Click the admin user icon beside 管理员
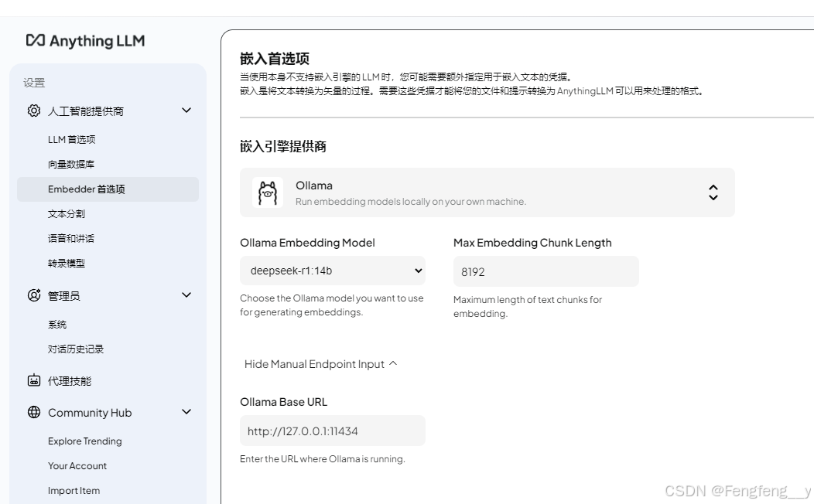This screenshot has height=504, width=814. [x=34, y=295]
